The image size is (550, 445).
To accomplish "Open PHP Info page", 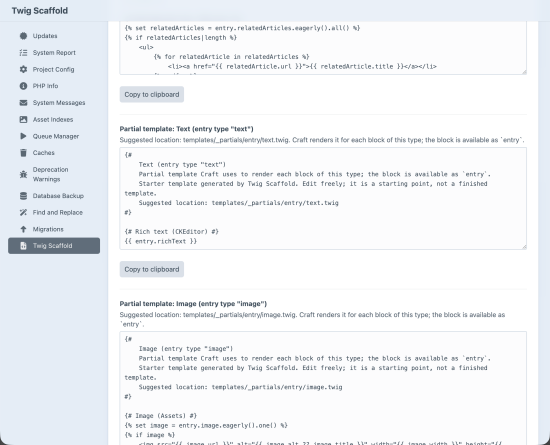I will coord(54,86).
